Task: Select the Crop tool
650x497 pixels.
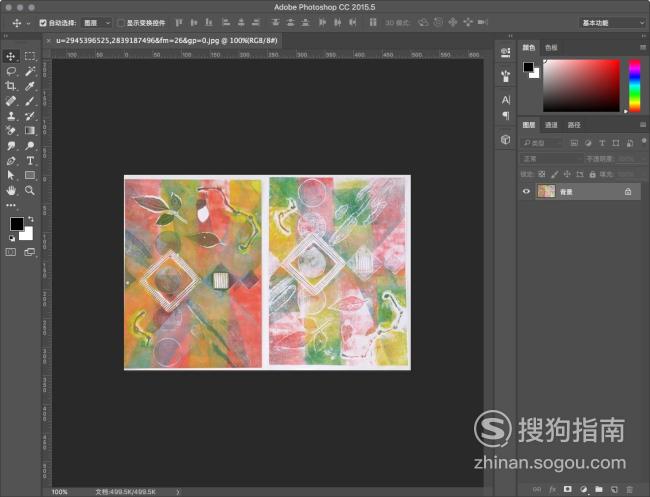Action: (x=11, y=86)
